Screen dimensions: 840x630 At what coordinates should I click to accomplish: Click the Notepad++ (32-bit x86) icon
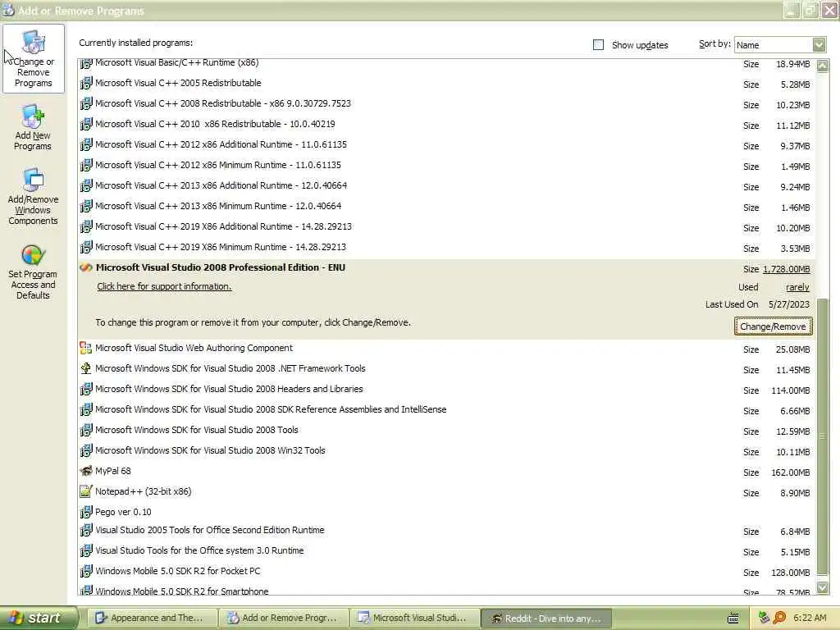pos(85,491)
